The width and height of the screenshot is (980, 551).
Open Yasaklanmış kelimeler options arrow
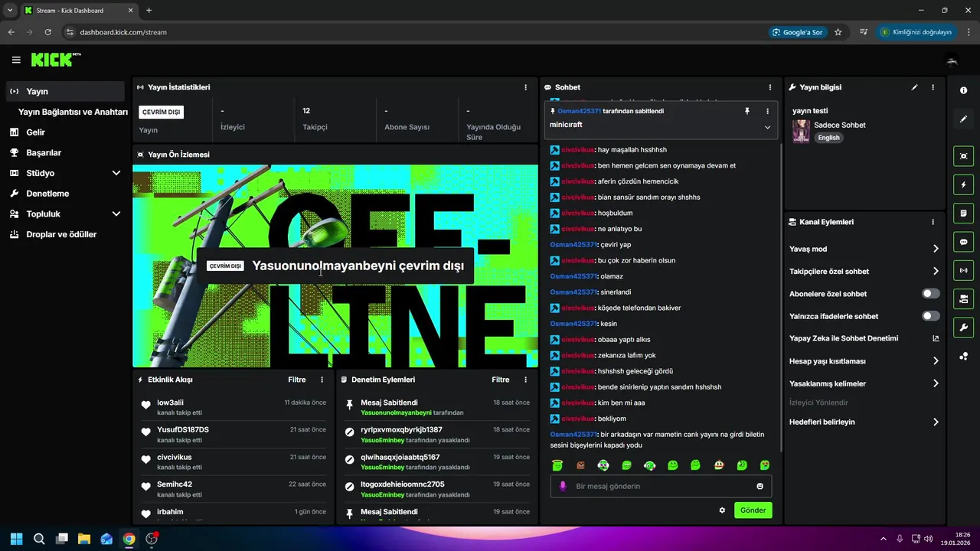point(936,383)
